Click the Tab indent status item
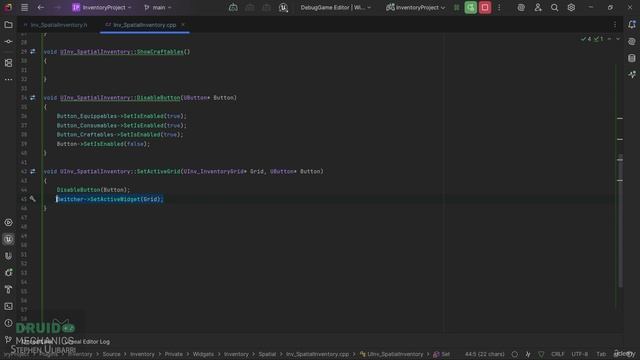 pyautogui.click(x=601, y=354)
